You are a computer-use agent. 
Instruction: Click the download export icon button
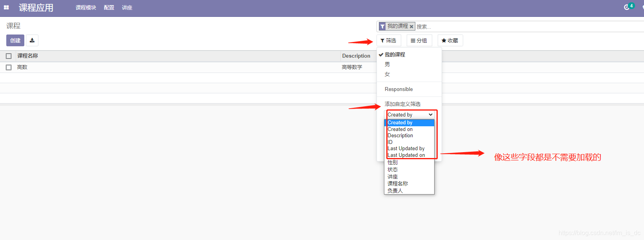click(x=32, y=40)
